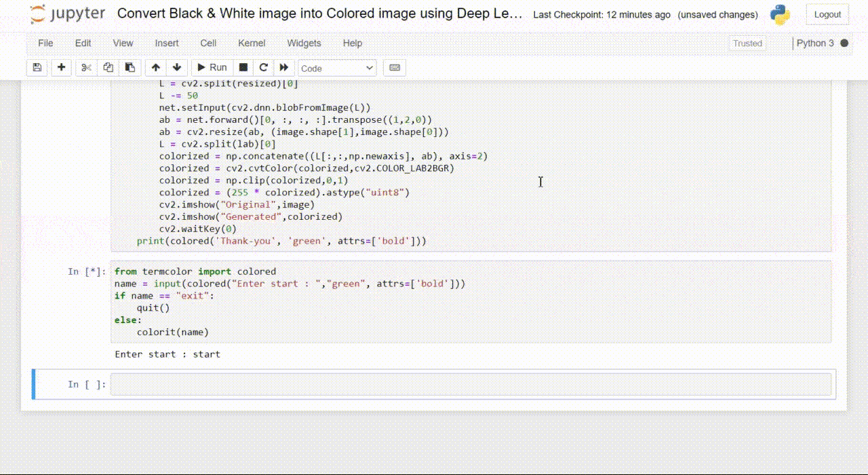Screen dimensions: 868x475
Task: Open the cell type Code dropdown
Action: (337, 68)
